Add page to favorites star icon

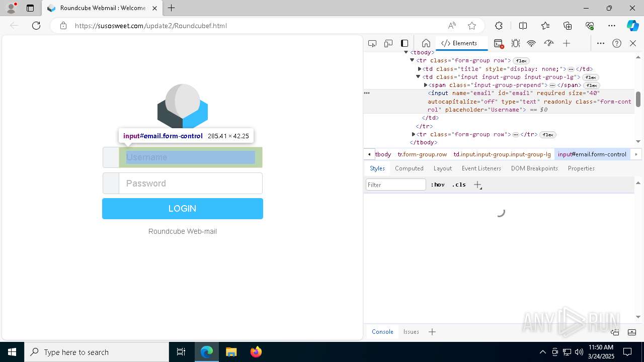pyautogui.click(x=472, y=26)
